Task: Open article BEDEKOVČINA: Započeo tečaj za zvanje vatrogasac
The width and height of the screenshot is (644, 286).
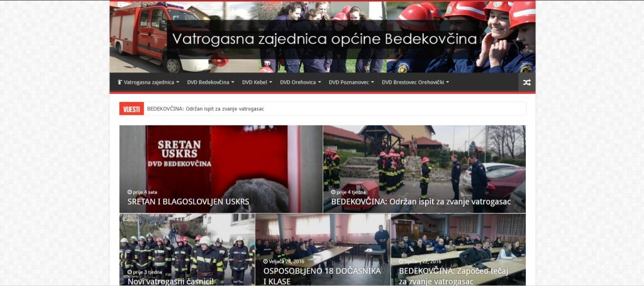Action: coord(454,276)
